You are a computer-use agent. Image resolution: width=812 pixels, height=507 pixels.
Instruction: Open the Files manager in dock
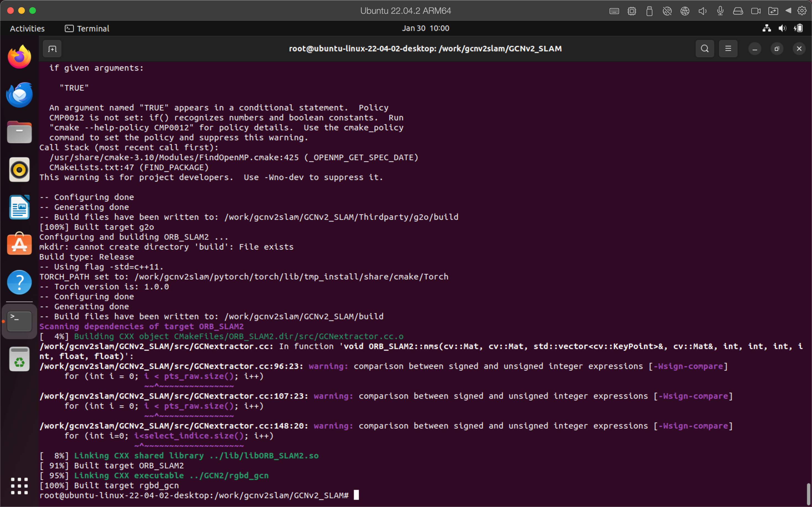[19, 132]
